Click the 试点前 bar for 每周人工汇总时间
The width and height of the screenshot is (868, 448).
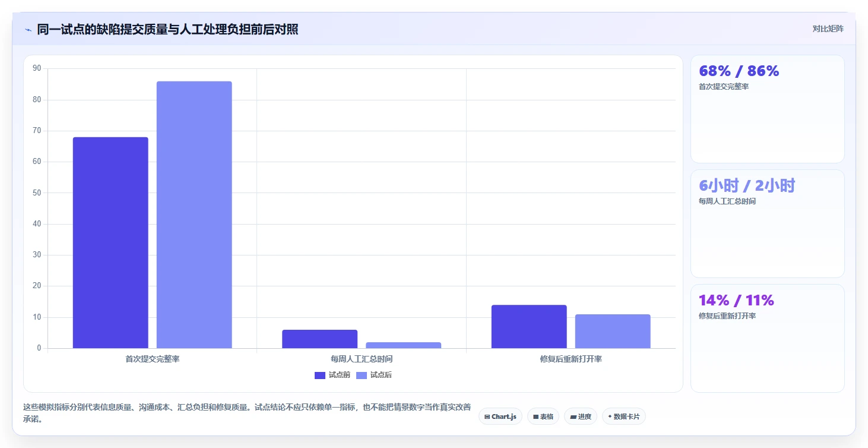pos(319,339)
